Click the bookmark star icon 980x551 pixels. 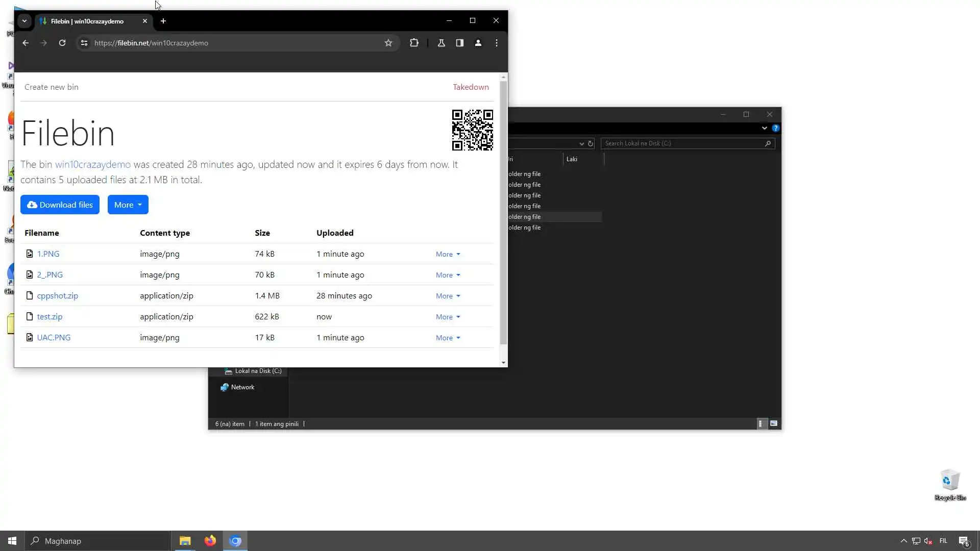(x=388, y=43)
